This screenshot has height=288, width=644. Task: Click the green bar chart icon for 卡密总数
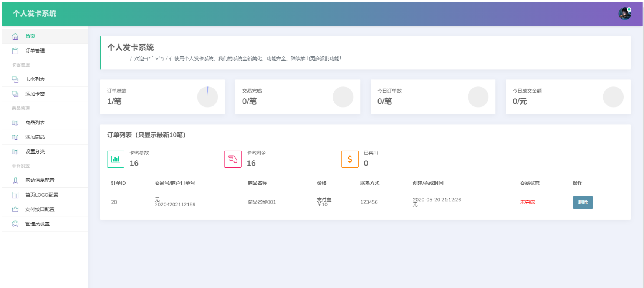(x=116, y=159)
